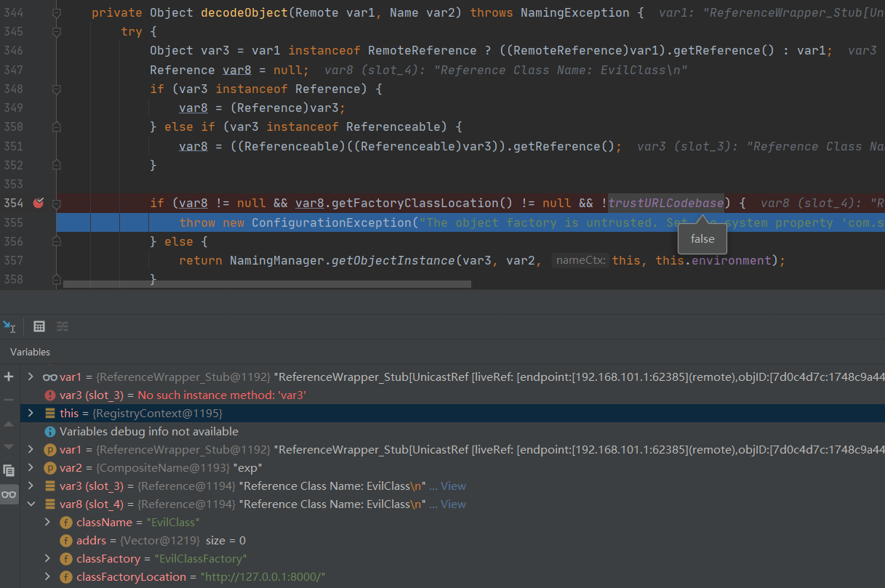The height and width of the screenshot is (588, 885).
Task: Collapse the decodeObject method fold at line 344
Action: (57, 13)
